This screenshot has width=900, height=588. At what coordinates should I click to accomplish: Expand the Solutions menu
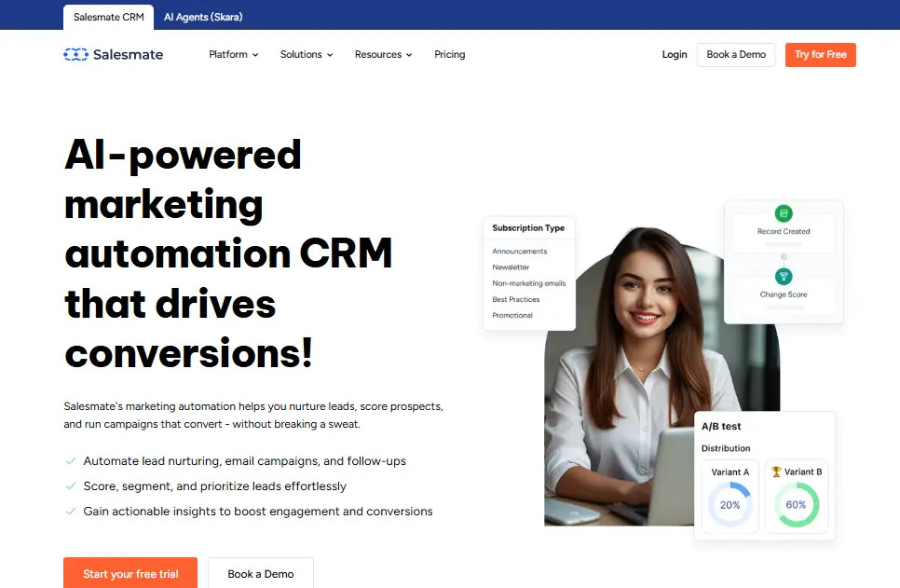coord(307,55)
